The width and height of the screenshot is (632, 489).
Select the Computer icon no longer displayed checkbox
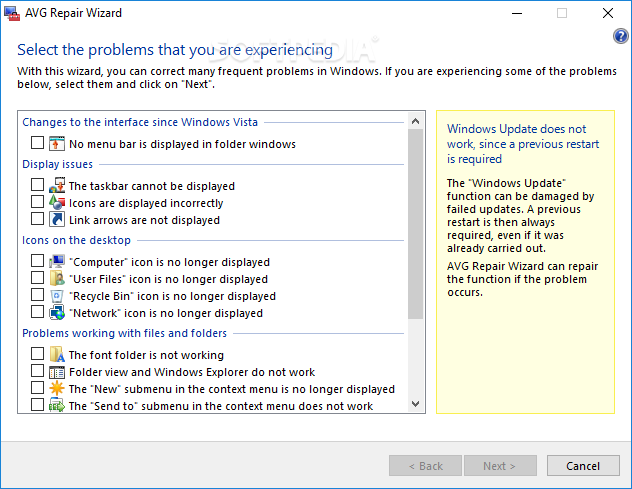pos(37,260)
